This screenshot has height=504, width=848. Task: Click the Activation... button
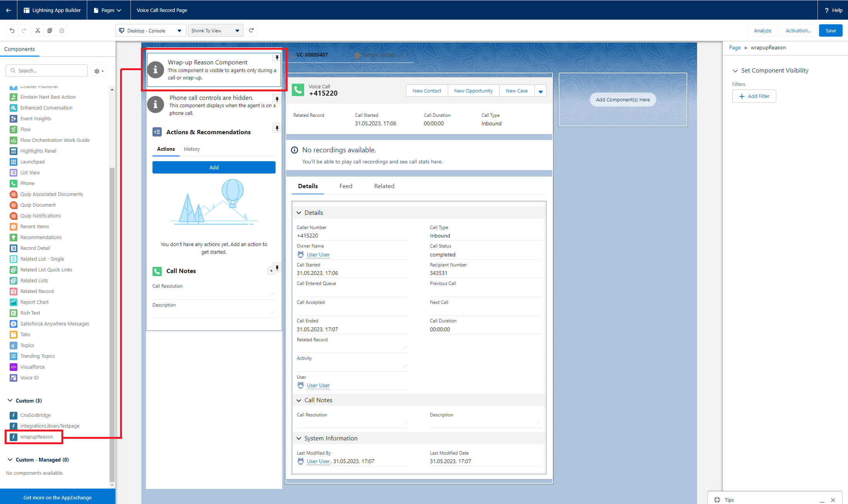[x=798, y=30]
